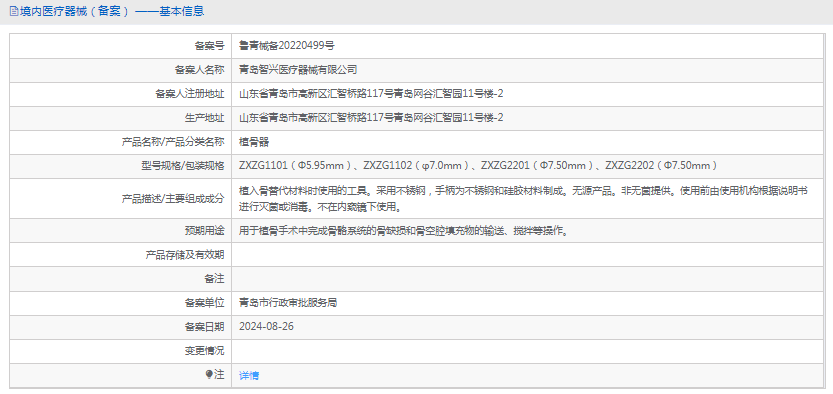Select the model spec text starting ZXZG1101
This screenshot has height=394, width=833.
click(x=478, y=166)
